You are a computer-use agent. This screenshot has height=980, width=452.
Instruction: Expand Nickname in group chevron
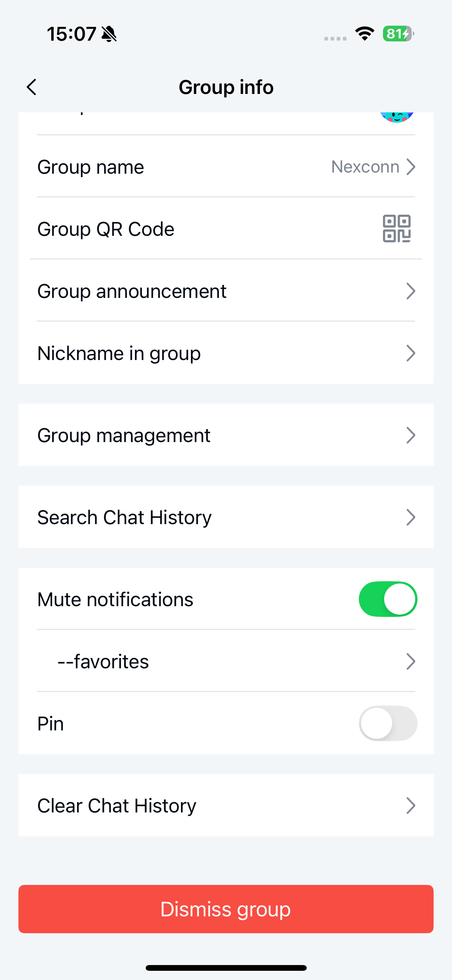click(x=411, y=353)
